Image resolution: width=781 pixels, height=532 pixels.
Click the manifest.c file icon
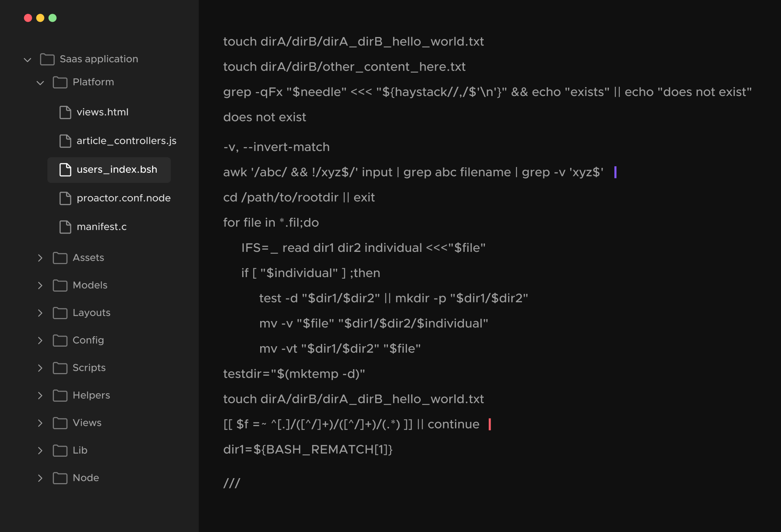point(65,226)
